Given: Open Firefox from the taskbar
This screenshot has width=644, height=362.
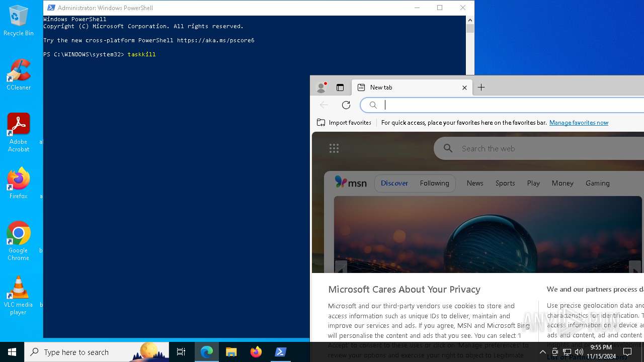Looking at the screenshot, I should 256,352.
